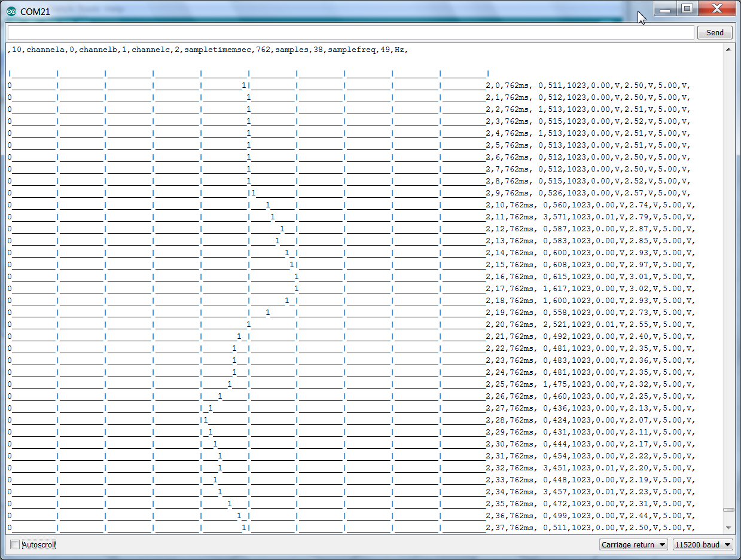Click the first data row reading 2,0,762ms

[x=588, y=85]
